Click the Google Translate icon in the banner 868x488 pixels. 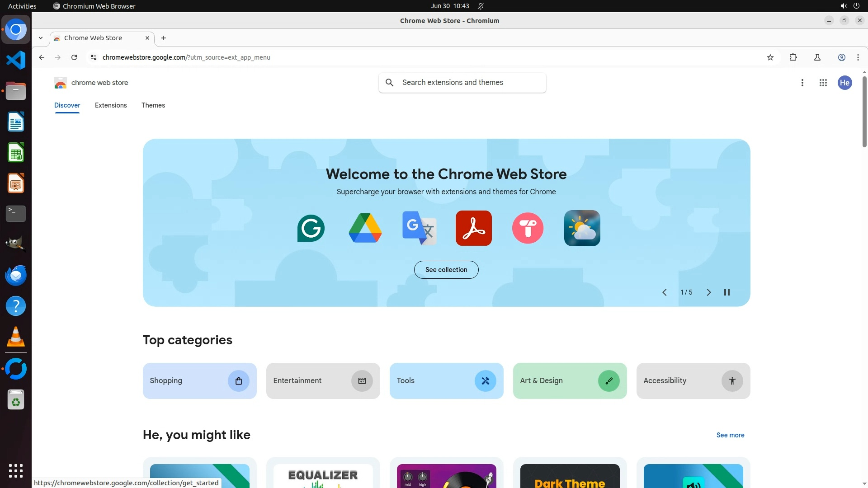(x=419, y=228)
